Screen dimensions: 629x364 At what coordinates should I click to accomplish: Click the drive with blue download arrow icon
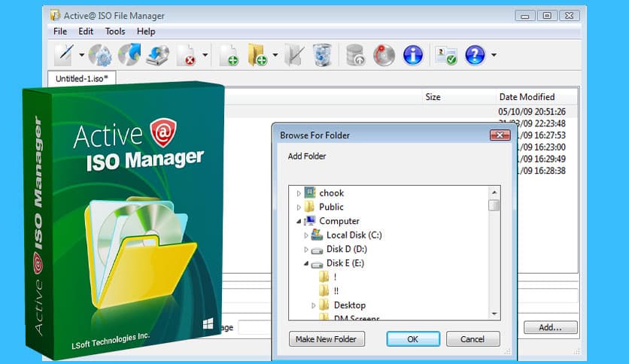158,55
